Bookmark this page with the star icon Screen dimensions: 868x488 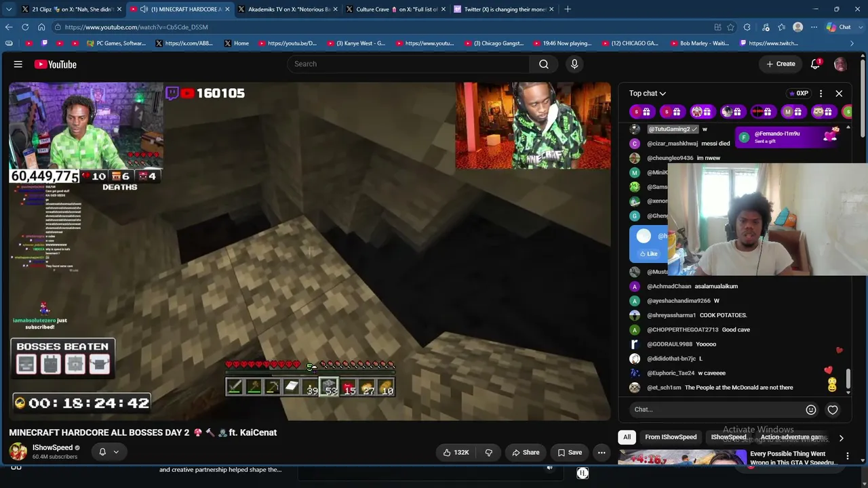tap(730, 27)
